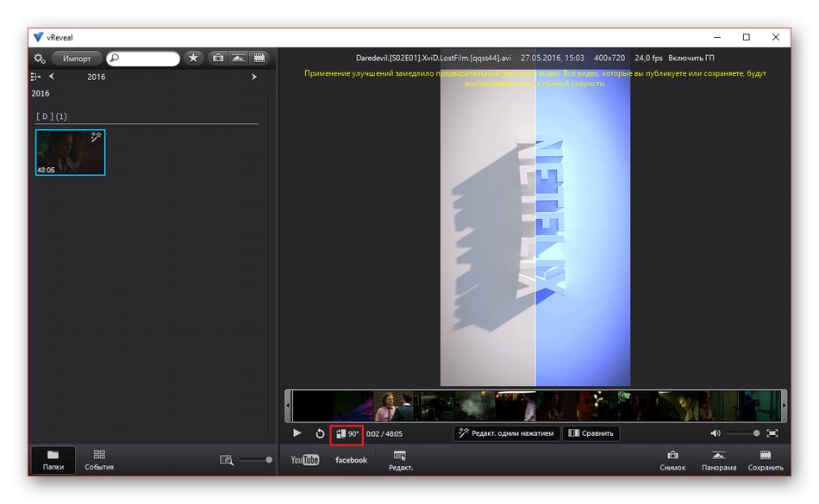Create a Панорама

[719, 461]
